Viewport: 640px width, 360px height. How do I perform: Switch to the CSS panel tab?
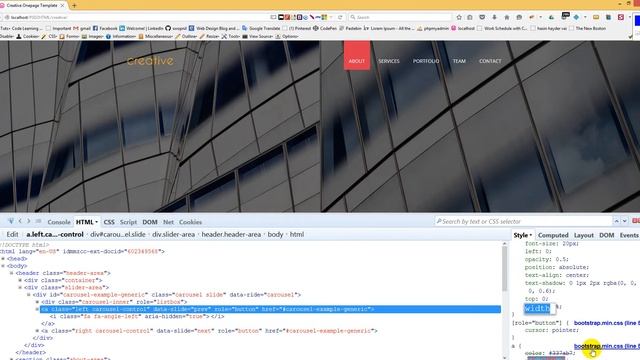pyautogui.click(x=109, y=222)
